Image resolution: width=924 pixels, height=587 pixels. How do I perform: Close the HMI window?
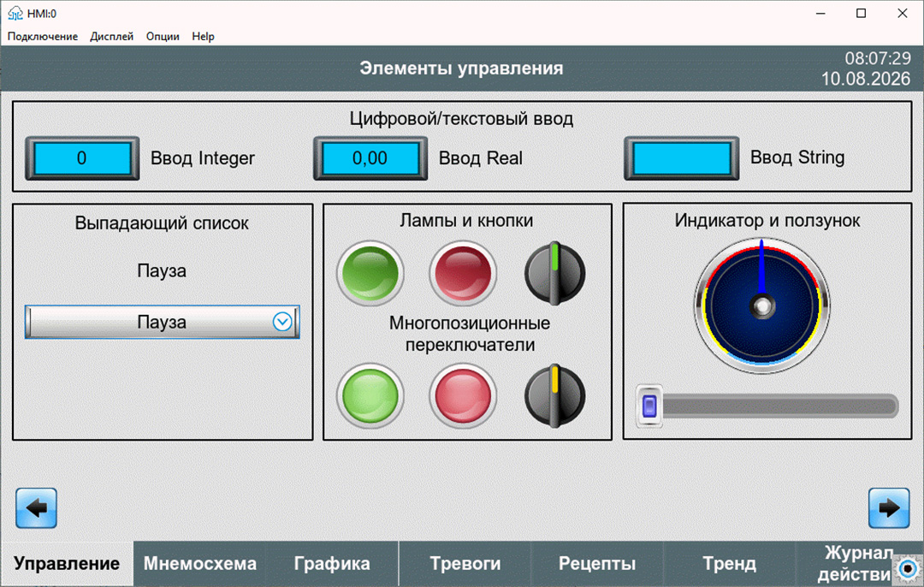[903, 13]
